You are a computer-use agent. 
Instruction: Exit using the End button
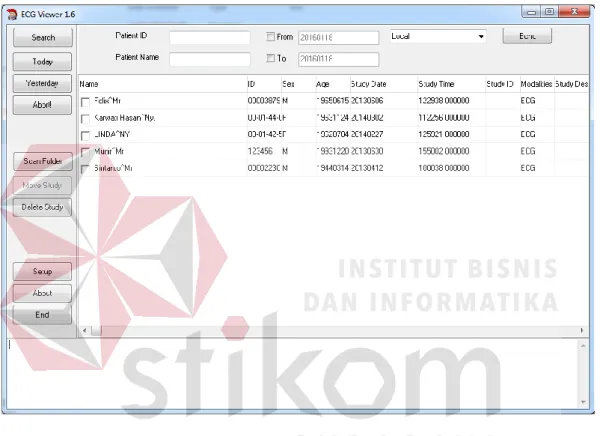42,315
